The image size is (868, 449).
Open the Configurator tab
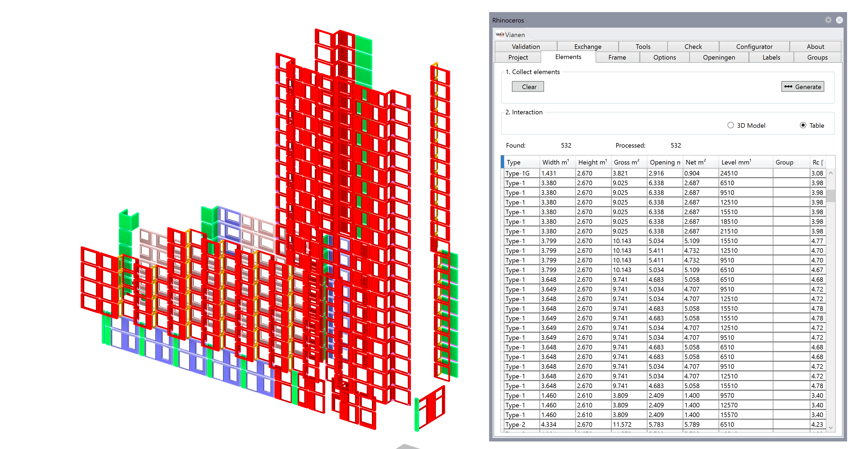(754, 46)
